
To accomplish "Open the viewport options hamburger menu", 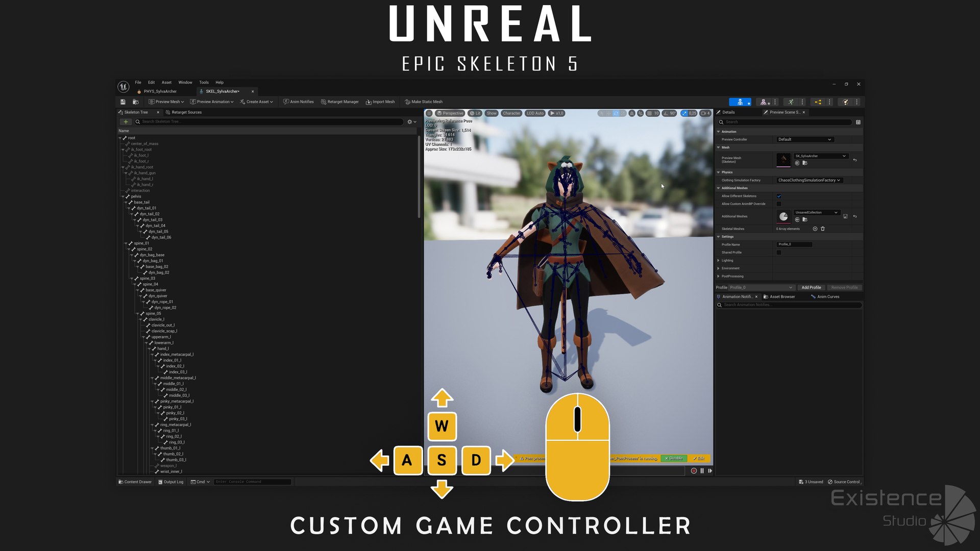I will click(x=429, y=113).
